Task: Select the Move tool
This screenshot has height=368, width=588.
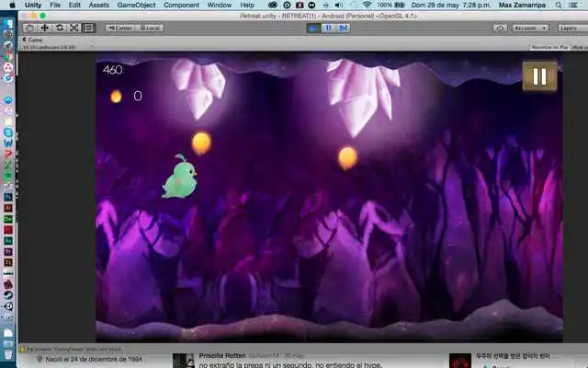Action: pyautogui.click(x=44, y=28)
